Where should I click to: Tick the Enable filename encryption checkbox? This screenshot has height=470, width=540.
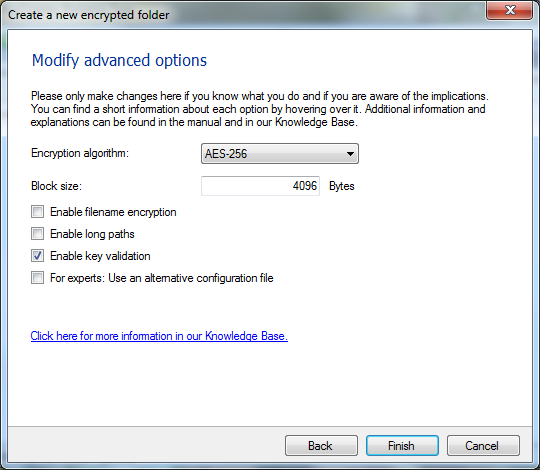click(38, 212)
